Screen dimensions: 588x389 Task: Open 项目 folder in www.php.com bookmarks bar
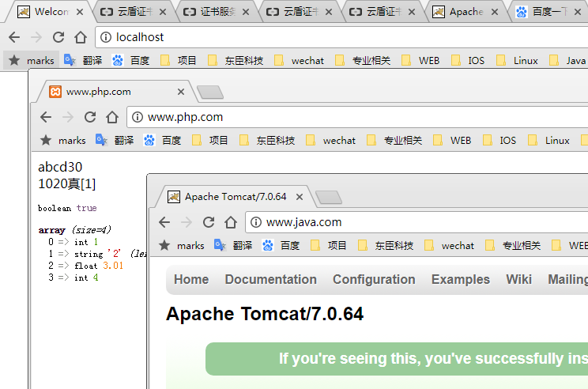209,140
